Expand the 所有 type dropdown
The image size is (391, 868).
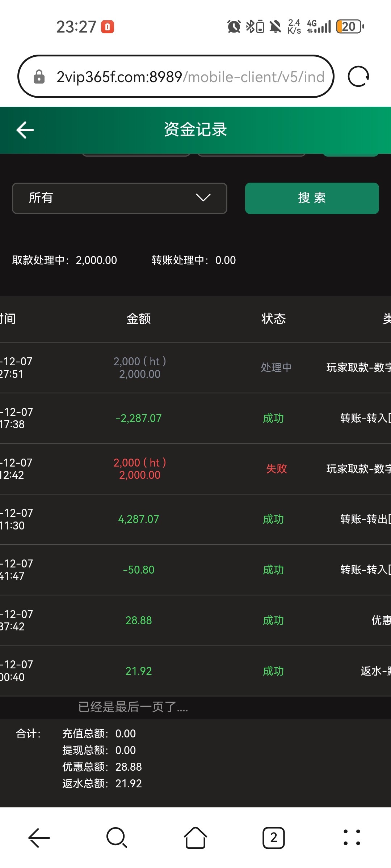pyautogui.click(x=119, y=198)
